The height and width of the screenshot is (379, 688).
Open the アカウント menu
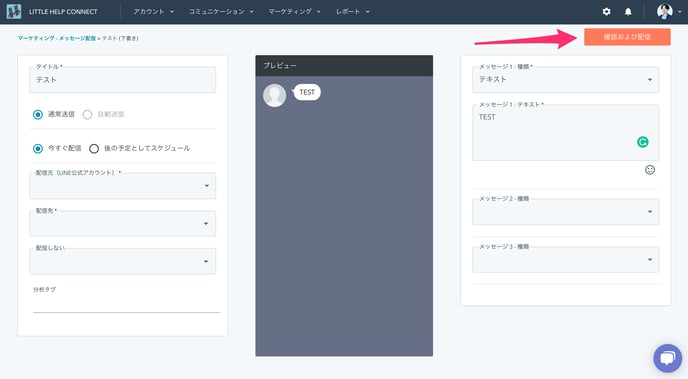tap(154, 12)
